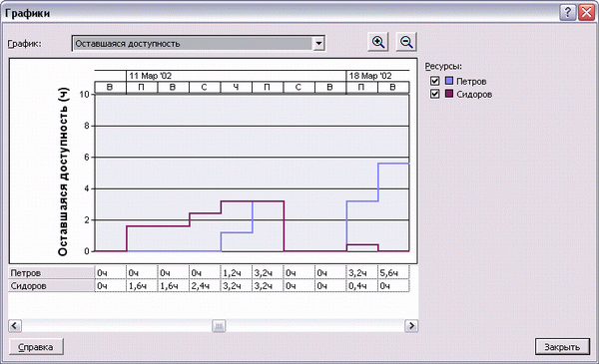Click the Закрыть button
Image resolution: width=599 pixels, height=364 pixels.
[x=562, y=347]
